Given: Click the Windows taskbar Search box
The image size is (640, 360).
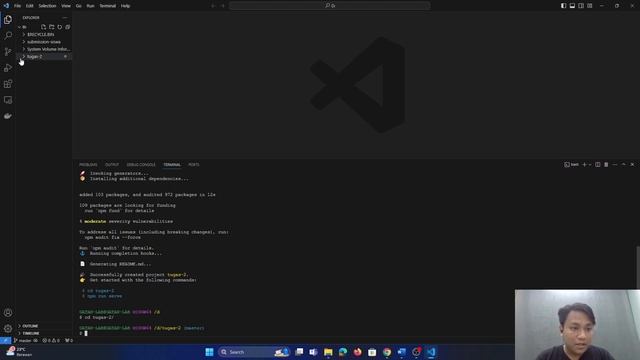Looking at the screenshot, I should 254,352.
